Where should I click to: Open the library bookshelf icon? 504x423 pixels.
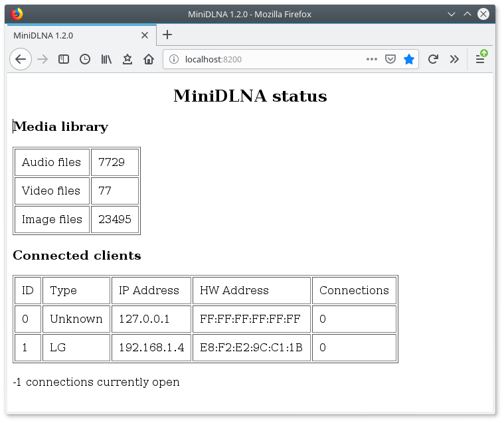[106, 59]
